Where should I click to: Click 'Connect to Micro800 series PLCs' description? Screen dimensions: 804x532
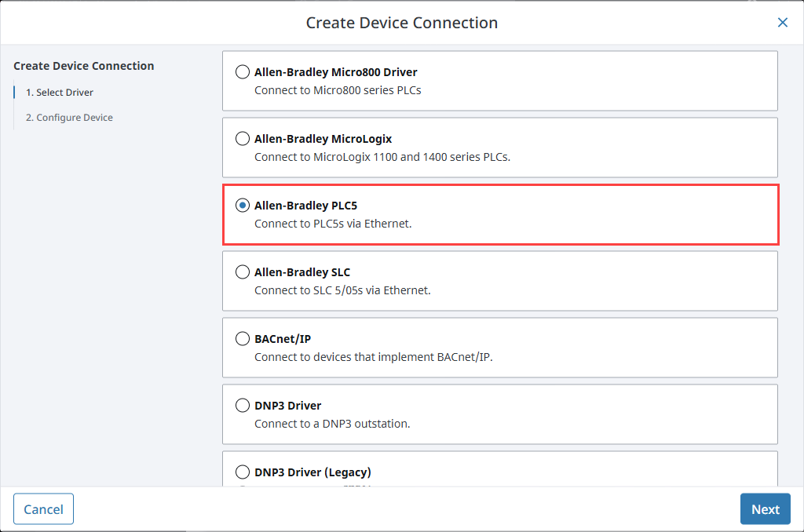338,90
